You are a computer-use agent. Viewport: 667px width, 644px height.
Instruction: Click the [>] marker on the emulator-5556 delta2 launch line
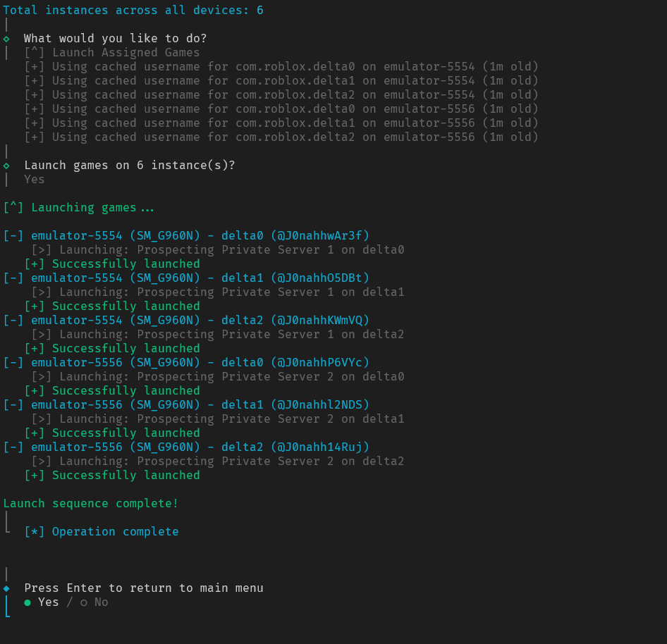(x=42, y=461)
